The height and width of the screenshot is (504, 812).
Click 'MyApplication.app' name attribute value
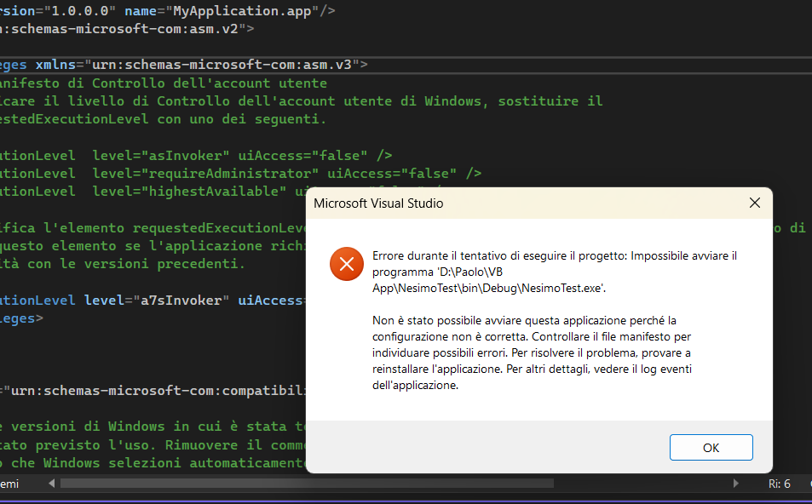coord(242,11)
